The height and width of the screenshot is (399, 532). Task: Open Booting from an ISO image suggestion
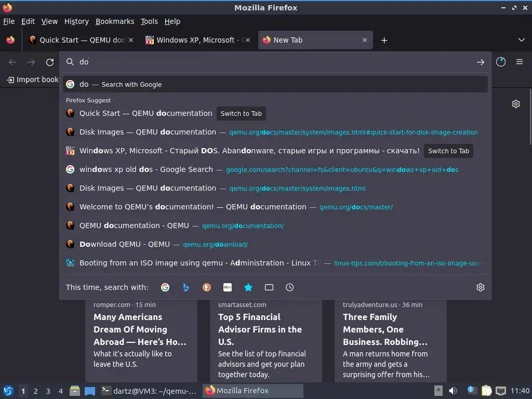[x=275, y=262]
